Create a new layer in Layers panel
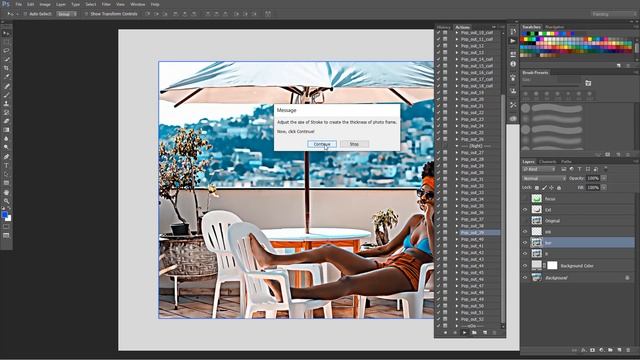640x360 pixels. click(619, 350)
